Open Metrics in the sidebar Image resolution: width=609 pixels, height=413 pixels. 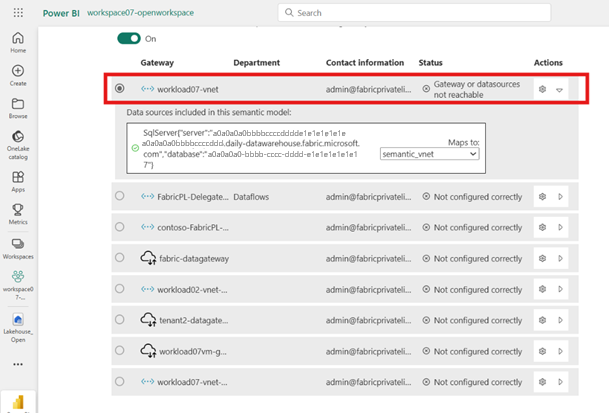[x=18, y=214]
